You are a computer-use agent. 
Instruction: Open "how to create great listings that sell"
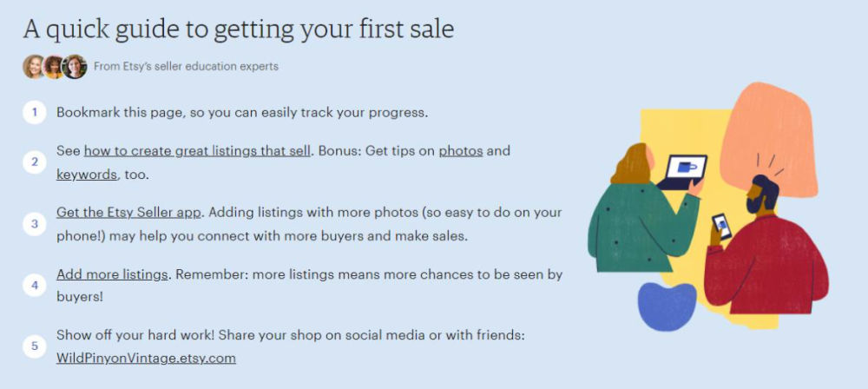[x=197, y=151]
